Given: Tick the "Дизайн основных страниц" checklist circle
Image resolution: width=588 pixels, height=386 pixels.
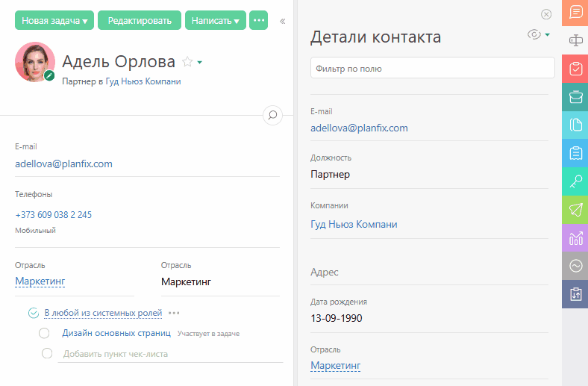Looking at the screenshot, I should pyautogui.click(x=44, y=333).
